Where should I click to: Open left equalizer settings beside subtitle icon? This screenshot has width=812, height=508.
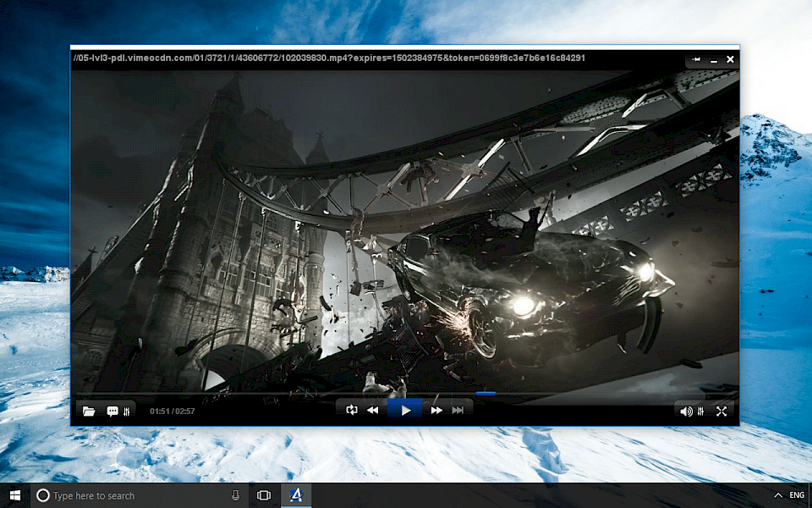pyautogui.click(x=127, y=411)
